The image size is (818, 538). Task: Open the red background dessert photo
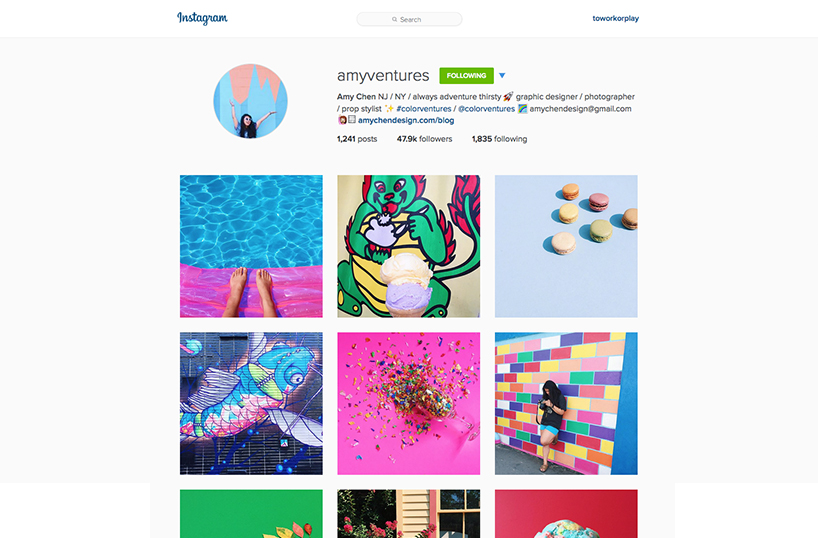tap(566, 513)
